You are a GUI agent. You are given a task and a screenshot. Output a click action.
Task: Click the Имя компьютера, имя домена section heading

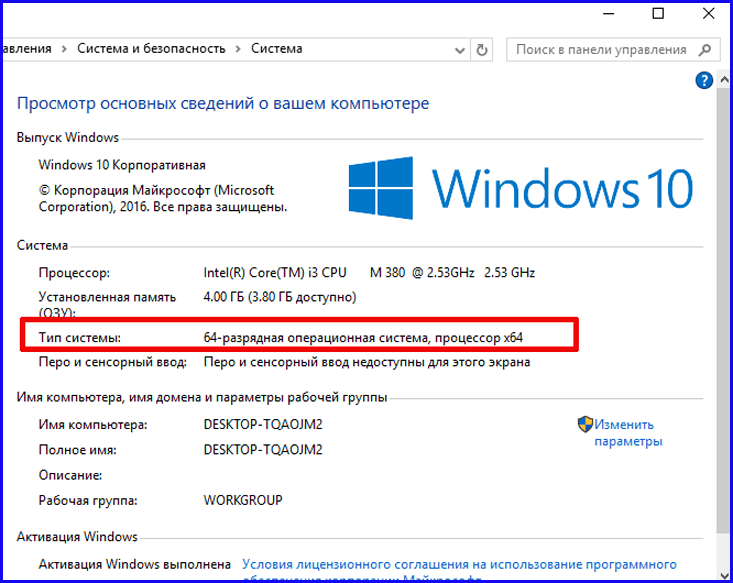(202, 397)
